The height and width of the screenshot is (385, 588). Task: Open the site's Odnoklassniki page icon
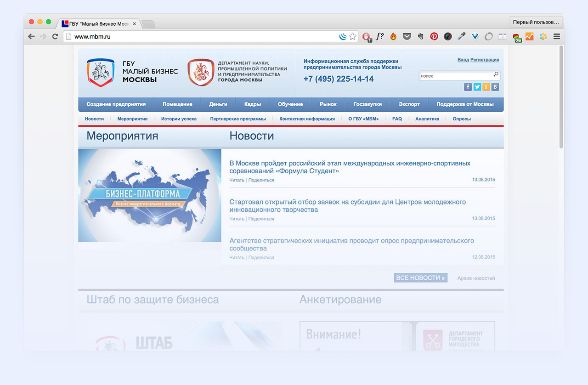point(486,87)
